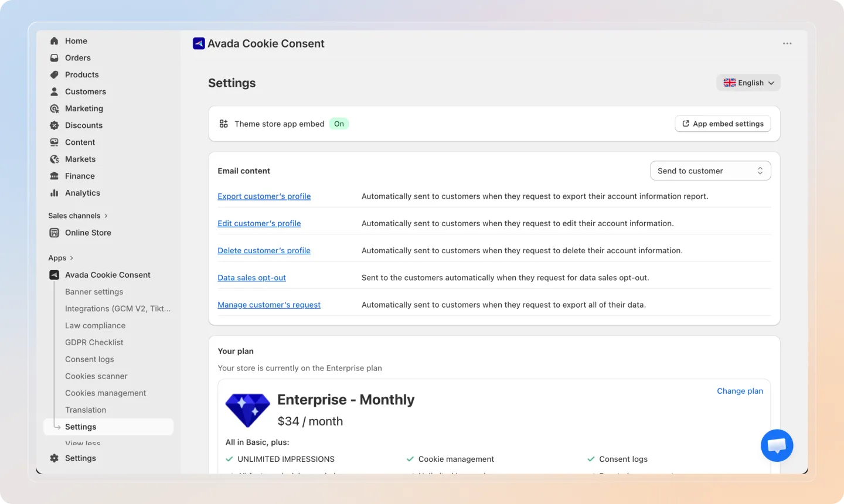The width and height of the screenshot is (844, 504).
Task: Open Law compliance submenu item
Action: coord(95,326)
